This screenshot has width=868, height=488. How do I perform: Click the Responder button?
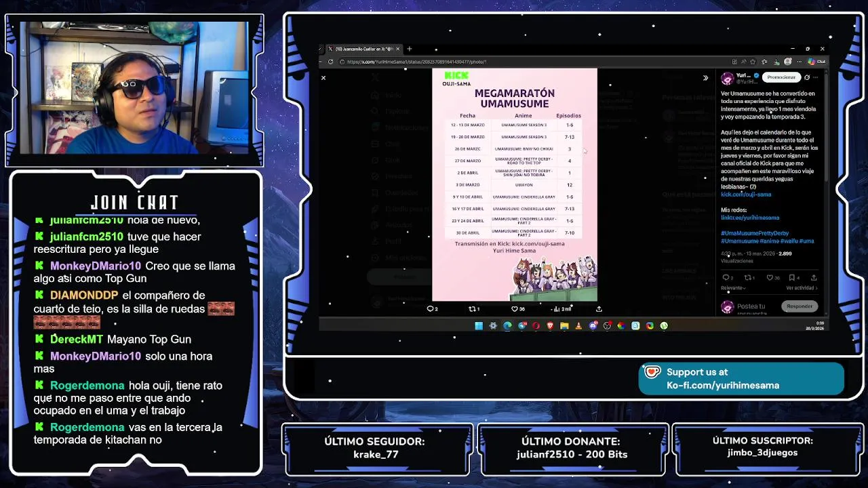(800, 306)
